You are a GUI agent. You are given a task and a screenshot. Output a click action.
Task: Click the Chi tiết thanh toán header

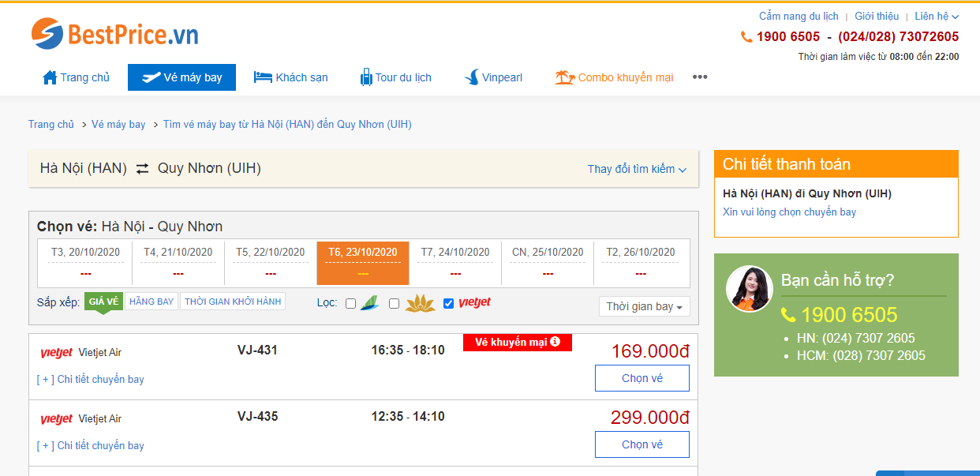pyautogui.click(x=836, y=164)
